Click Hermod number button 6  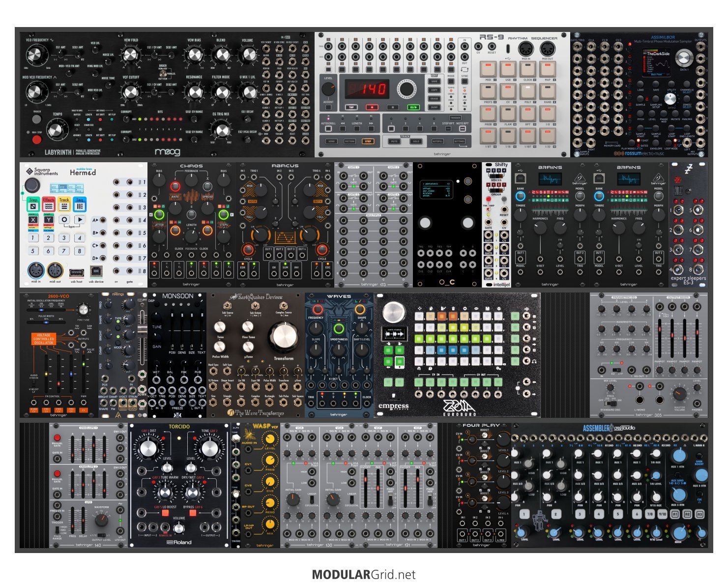tap(48, 251)
